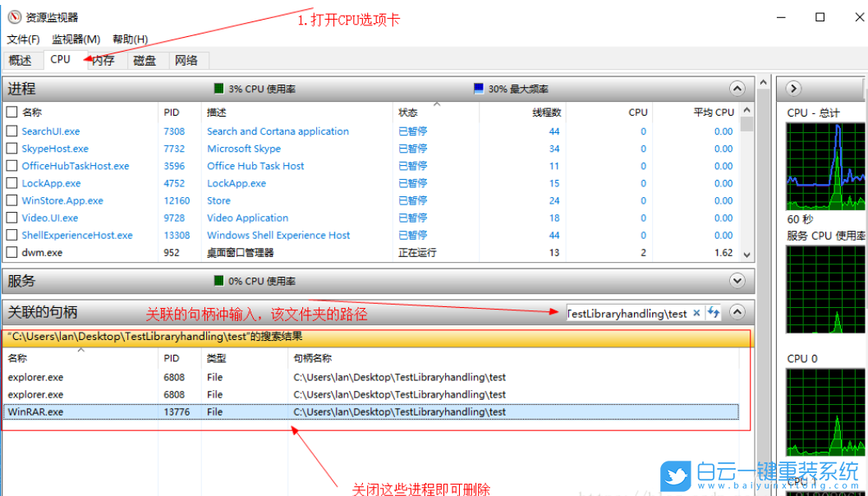Screen dimensions: 868x496
Task: Check the checkbox next to LockApp.exe
Action: [11, 183]
